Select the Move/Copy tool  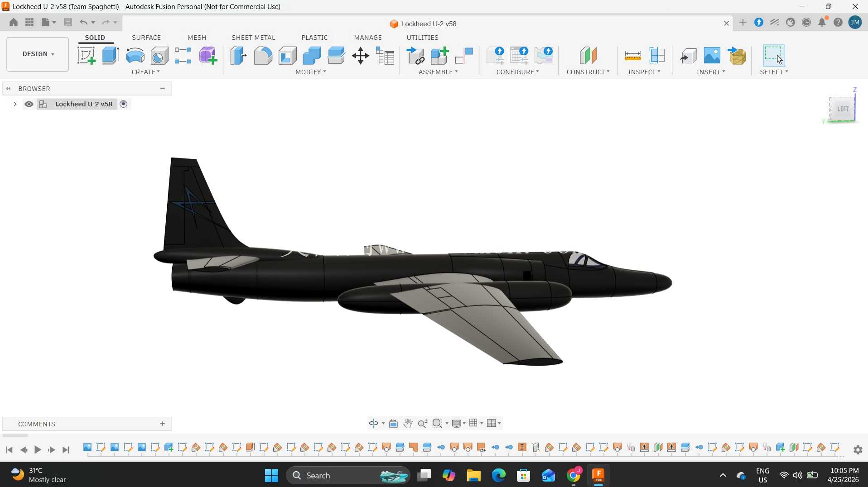point(361,56)
